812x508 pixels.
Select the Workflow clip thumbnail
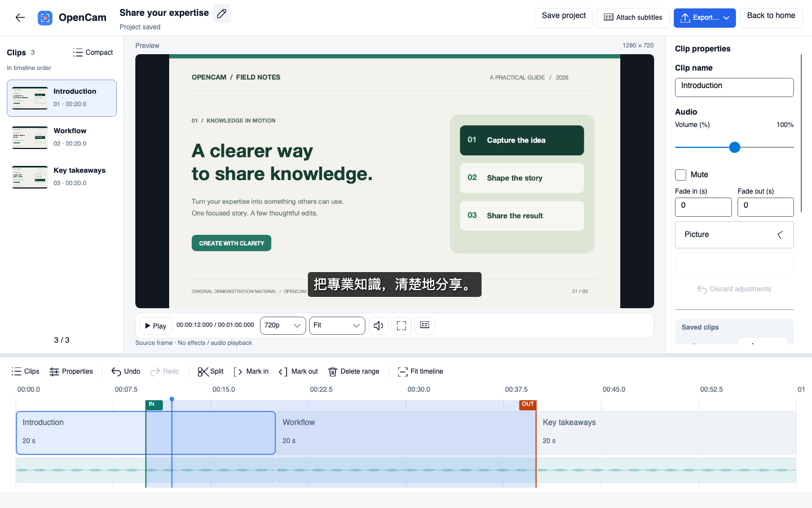click(x=30, y=138)
